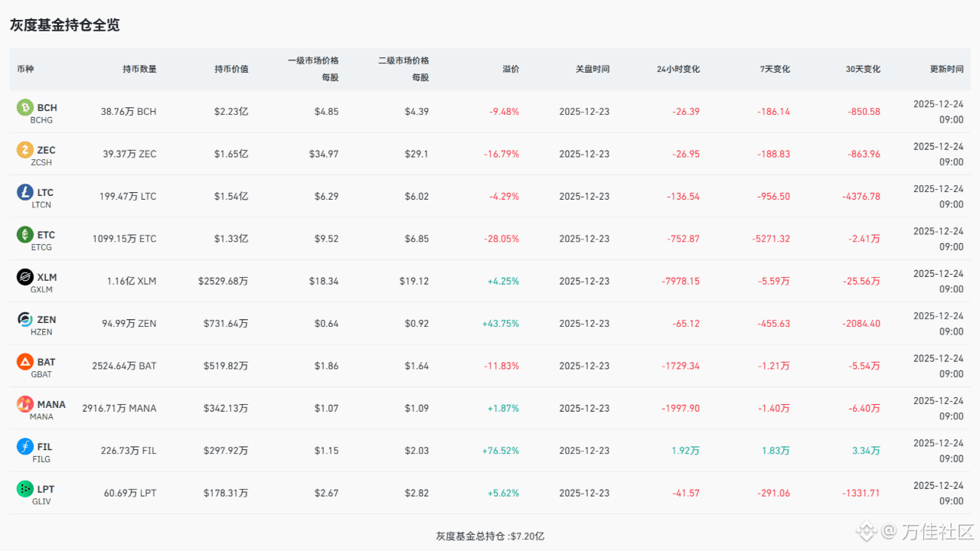Click the XLM coin icon

click(25, 277)
